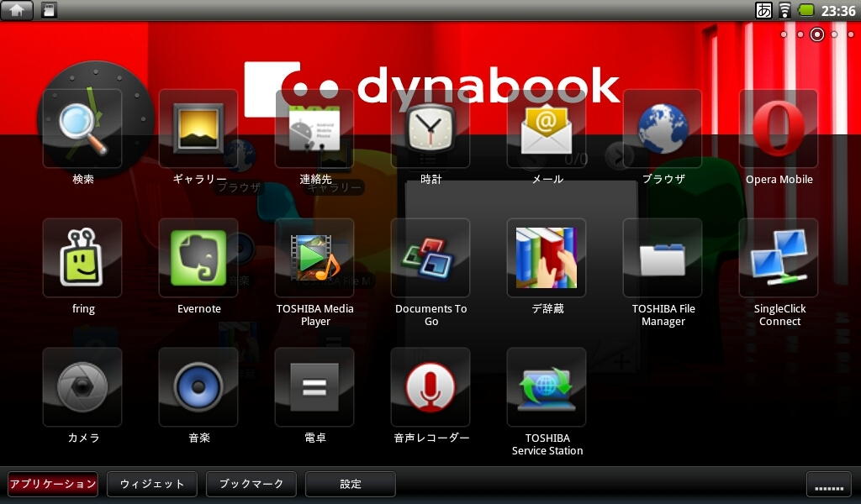The width and height of the screenshot is (861, 504).
Task: Open the 音楽 music app
Action: [x=198, y=387]
